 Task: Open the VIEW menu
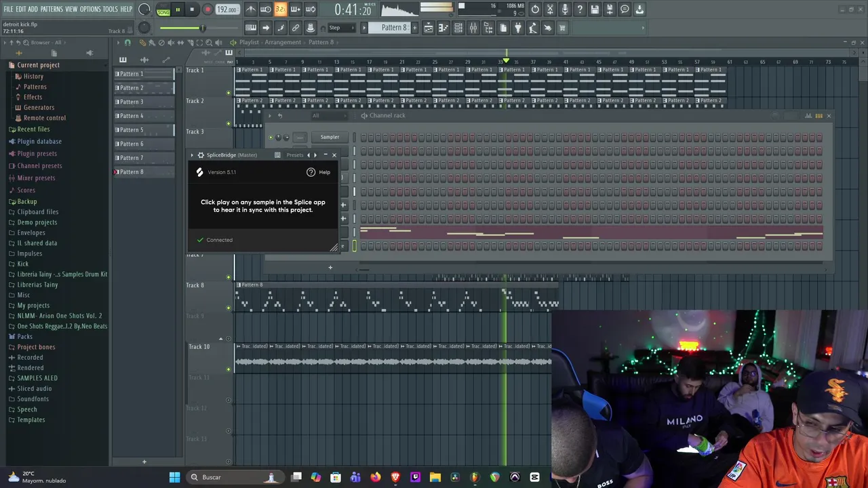point(71,9)
